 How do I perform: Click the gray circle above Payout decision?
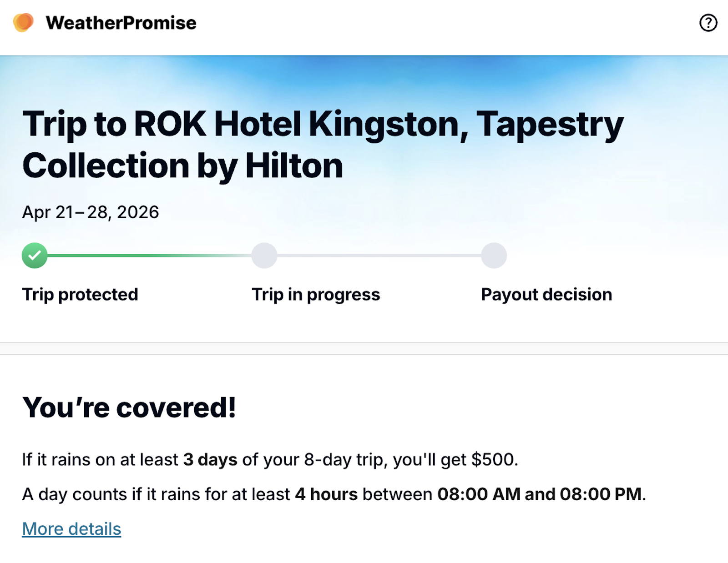494,256
